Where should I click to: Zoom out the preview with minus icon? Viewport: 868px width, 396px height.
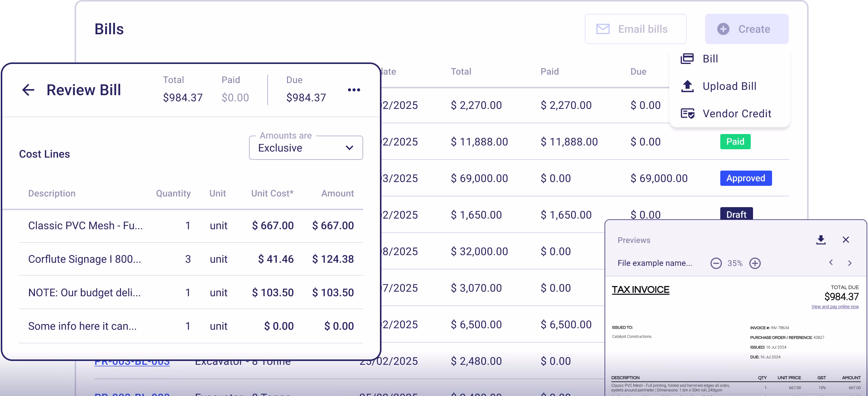coord(716,263)
